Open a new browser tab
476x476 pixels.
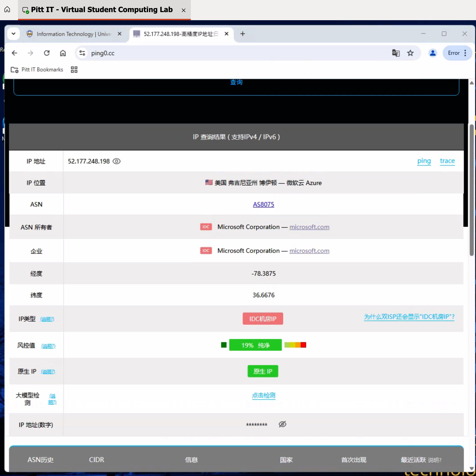(242, 34)
